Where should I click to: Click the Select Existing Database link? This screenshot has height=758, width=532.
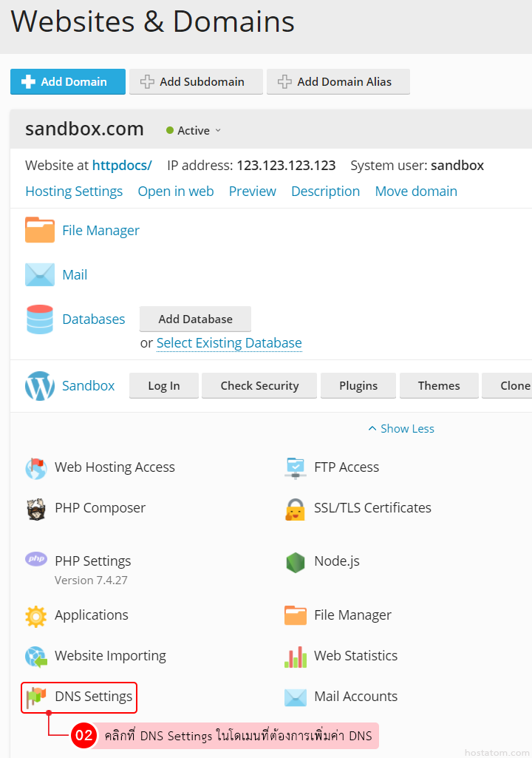coord(229,342)
